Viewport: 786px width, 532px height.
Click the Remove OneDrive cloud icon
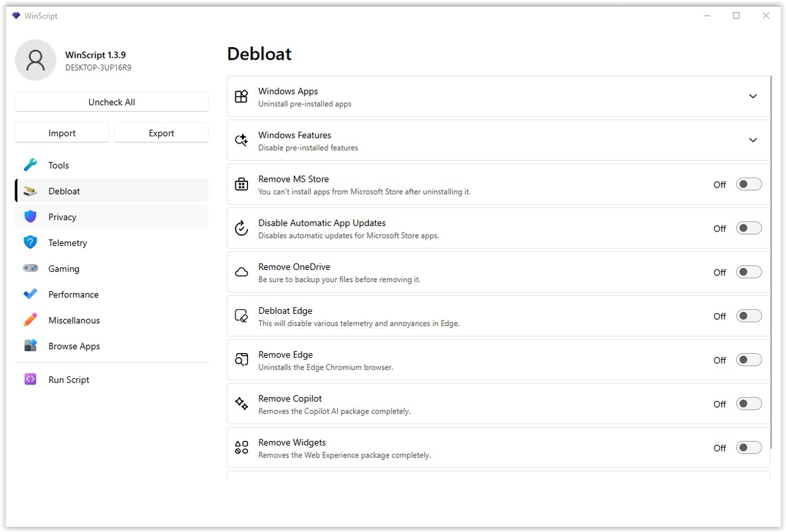241,272
